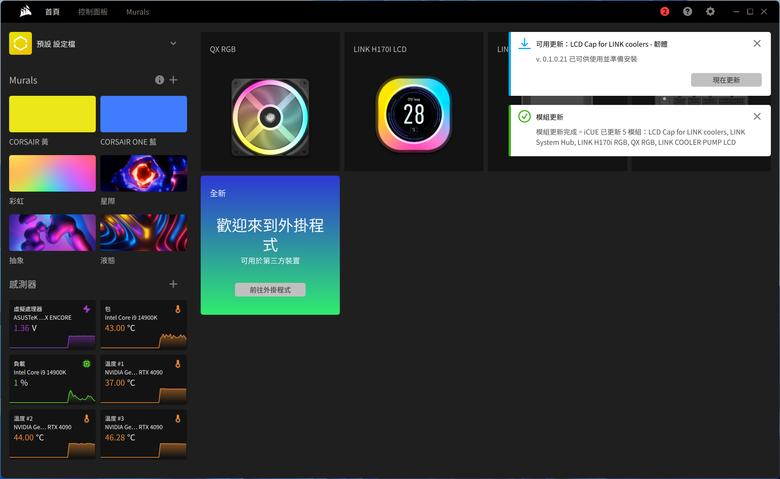Viewport: 780px width, 479px height.
Task: Click the 全新 label on plugin card
Action: click(x=217, y=193)
